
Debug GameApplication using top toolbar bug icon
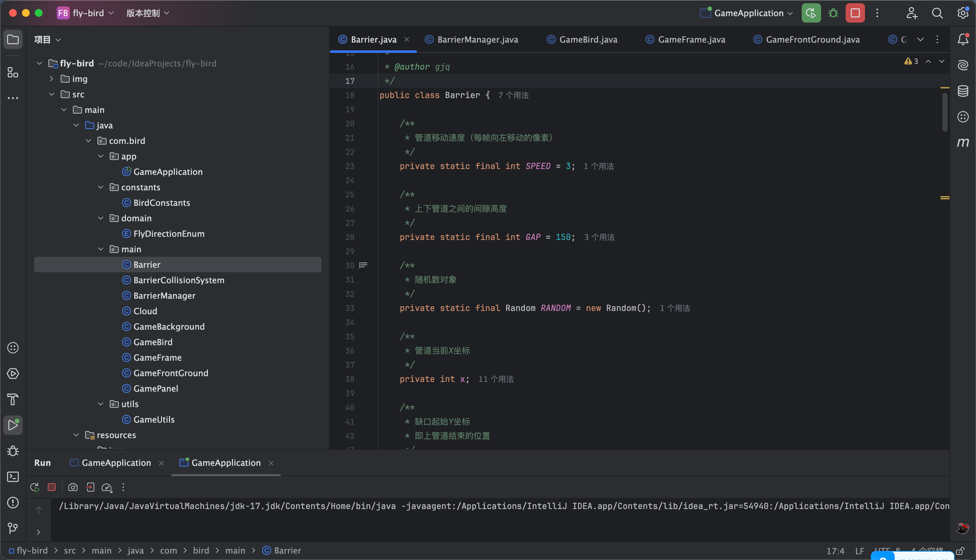point(833,13)
